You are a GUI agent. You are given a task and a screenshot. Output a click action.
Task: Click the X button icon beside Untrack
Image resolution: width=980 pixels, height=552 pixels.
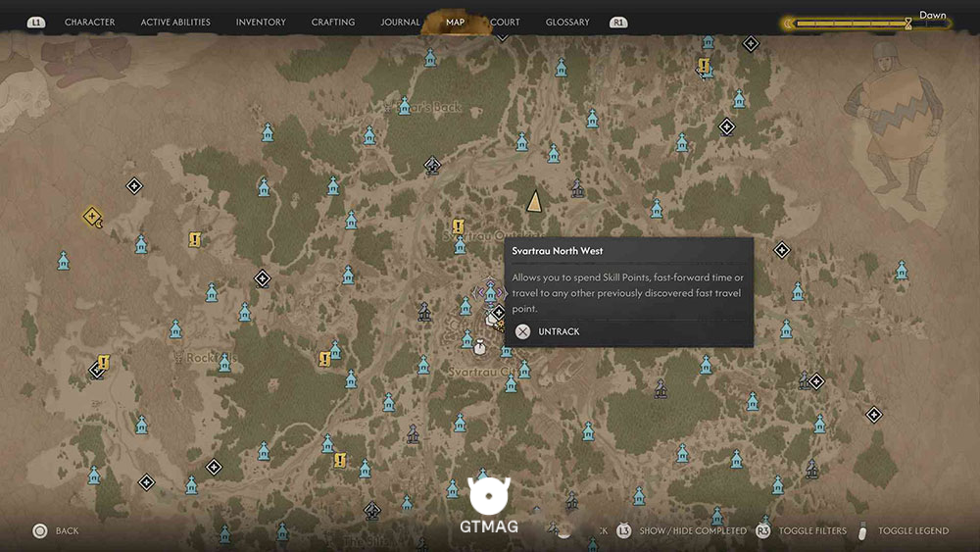coord(523,331)
